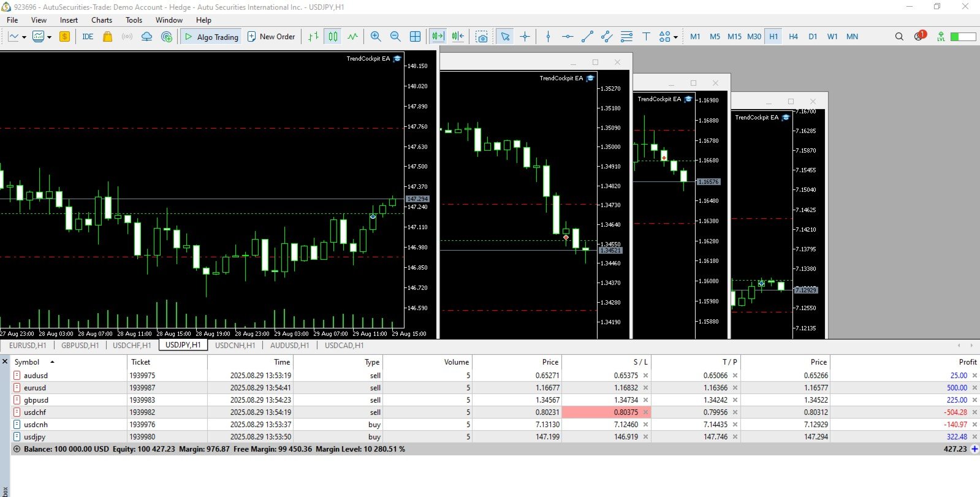This screenshot has height=497, width=980.
Task: Open the Market shopping bag icon
Action: tap(107, 37)
